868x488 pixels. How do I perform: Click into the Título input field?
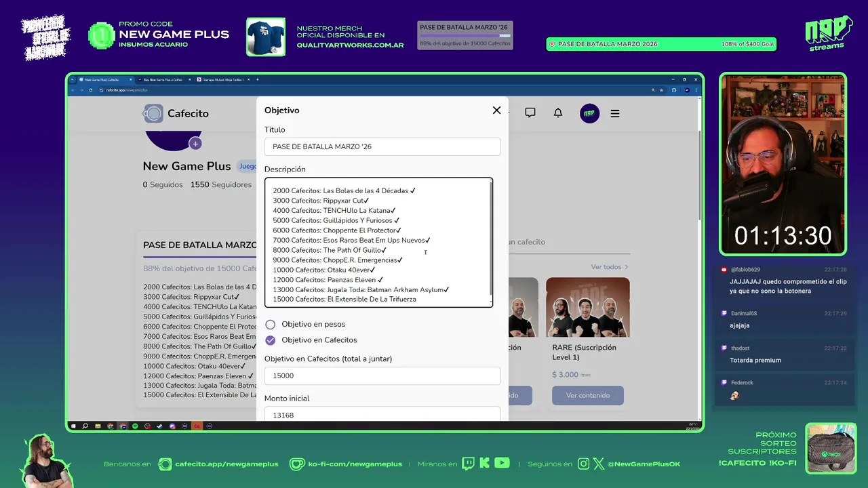[x=382, y=146]
